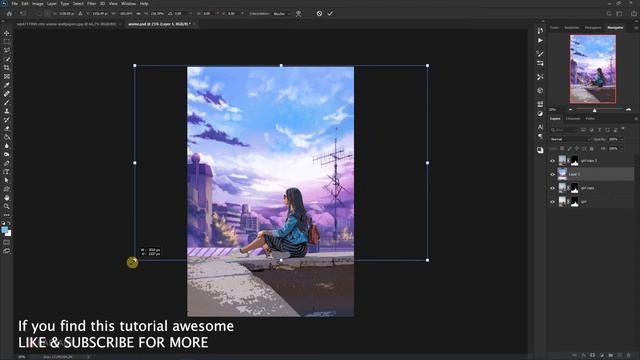Click the Navigator zoom slider handle
Screen dimensions: 640x360
point(595,110)
